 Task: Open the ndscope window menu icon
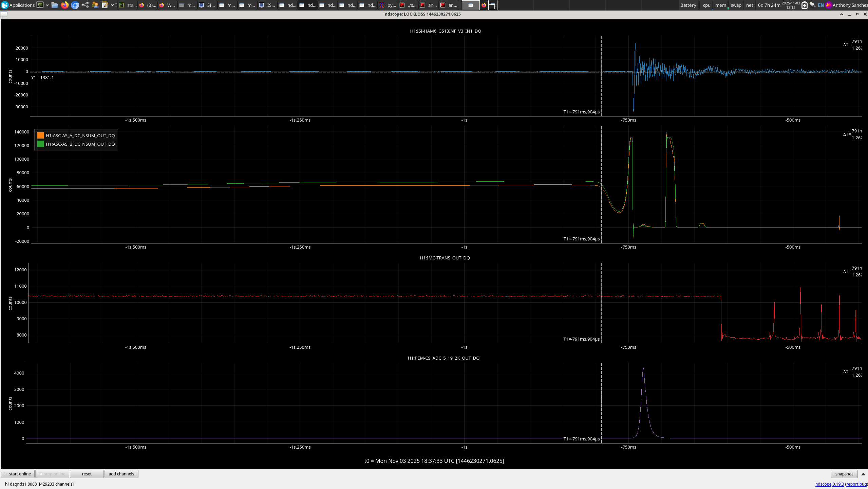[x=4, y=14]
